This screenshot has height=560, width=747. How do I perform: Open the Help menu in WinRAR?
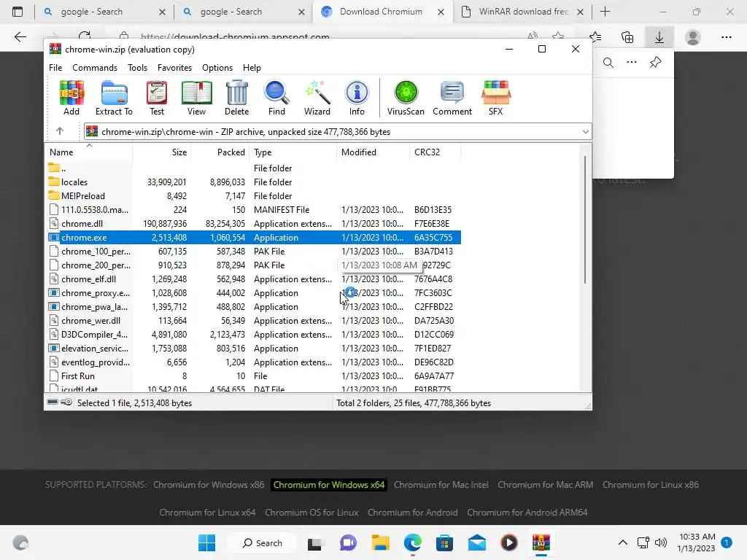click(252, 68)
